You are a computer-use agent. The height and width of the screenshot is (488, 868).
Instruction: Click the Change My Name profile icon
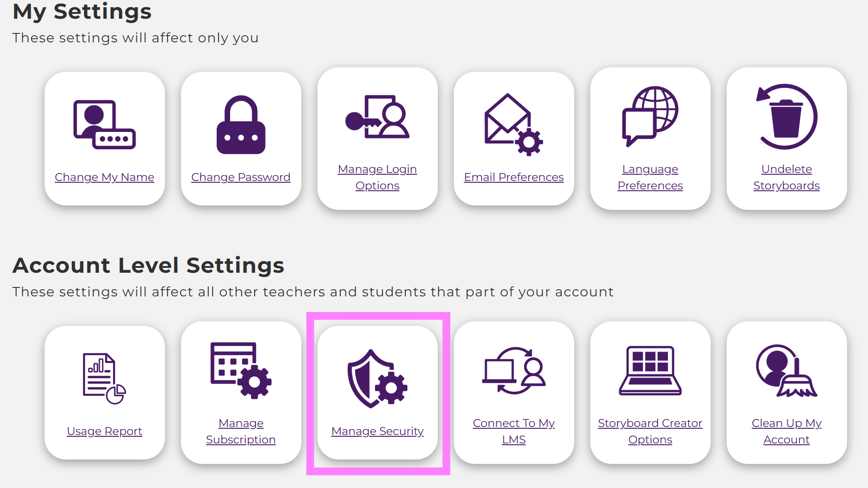click(104, 124)
